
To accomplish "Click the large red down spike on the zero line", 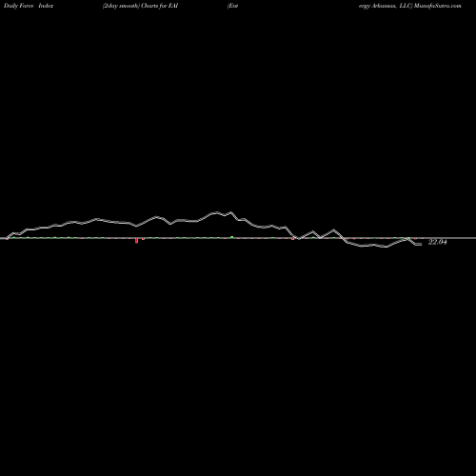I will pos(137,241).
